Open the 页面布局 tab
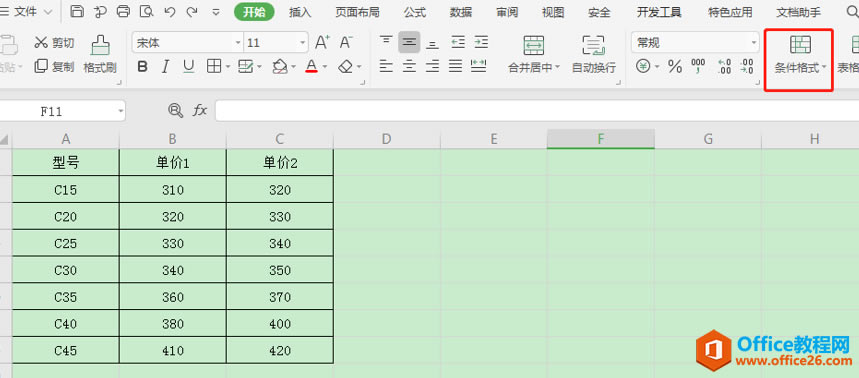Screen dimensions: 859x378 click(357, 12)
